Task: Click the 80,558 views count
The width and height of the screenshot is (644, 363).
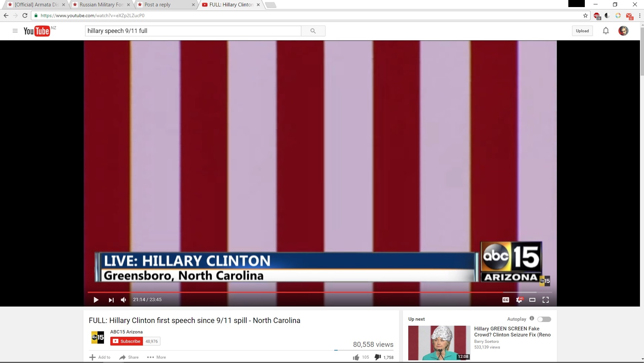Action: pyautogui.click(x=373, y=345)
